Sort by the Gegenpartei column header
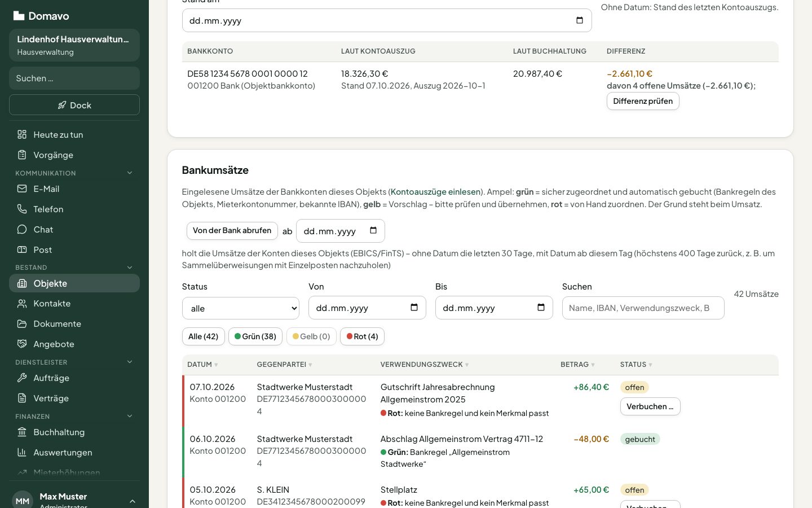 284,365
